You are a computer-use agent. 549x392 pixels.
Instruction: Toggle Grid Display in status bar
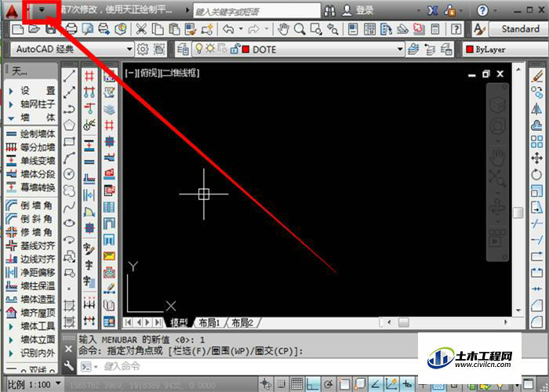tap(297, 384)
